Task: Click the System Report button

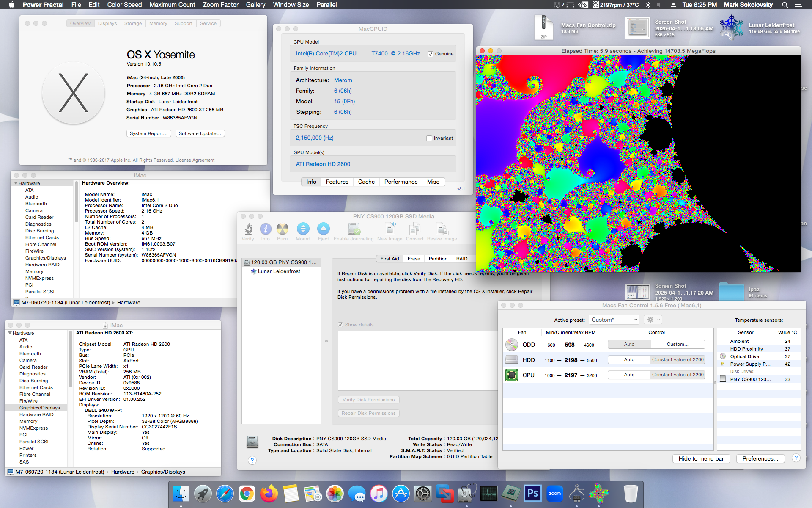Action: pyautogui.click(x=148, y=133)
